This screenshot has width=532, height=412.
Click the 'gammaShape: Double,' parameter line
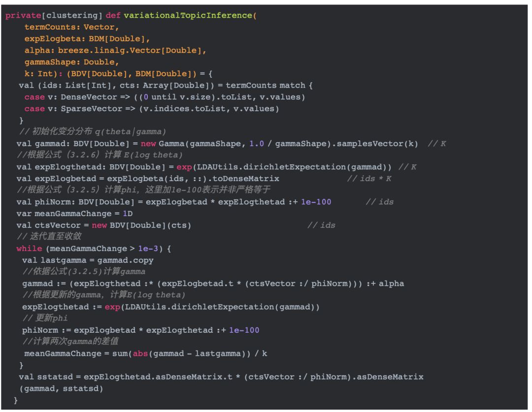[x=71, y=62]
